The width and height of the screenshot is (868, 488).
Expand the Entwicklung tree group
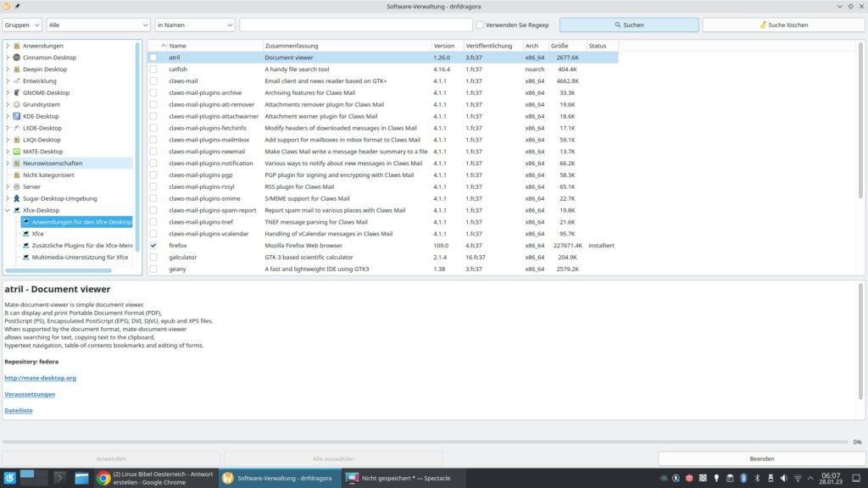coord(8,80)
